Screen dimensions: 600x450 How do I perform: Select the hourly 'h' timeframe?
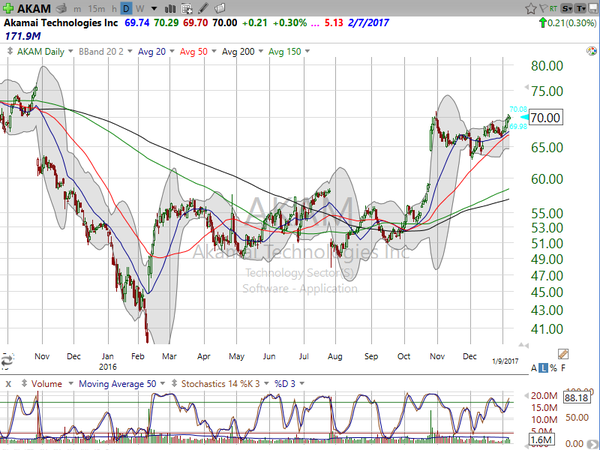(x=114, y=9)
